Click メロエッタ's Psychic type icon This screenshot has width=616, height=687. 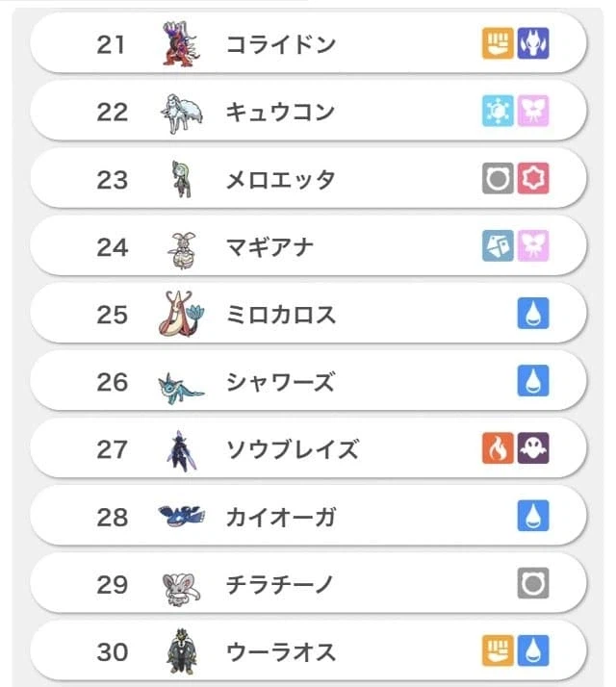point(532,179)
